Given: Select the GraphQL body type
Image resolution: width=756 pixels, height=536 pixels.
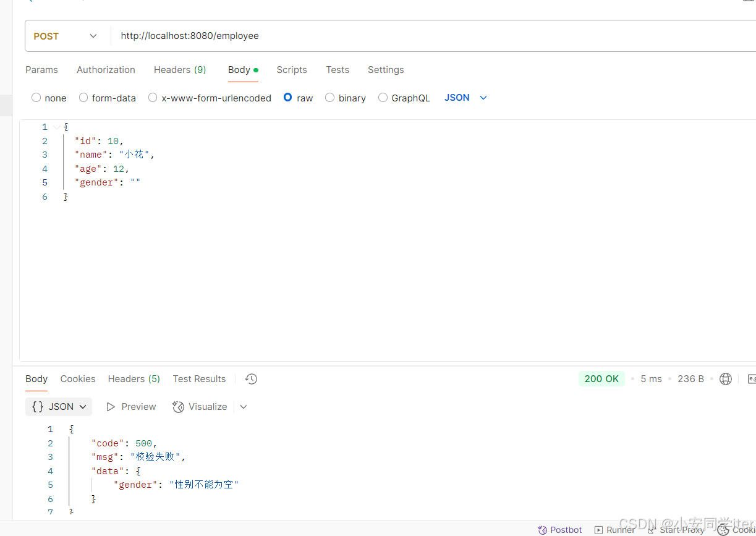Looking at the screenshot, I should 404,98.
